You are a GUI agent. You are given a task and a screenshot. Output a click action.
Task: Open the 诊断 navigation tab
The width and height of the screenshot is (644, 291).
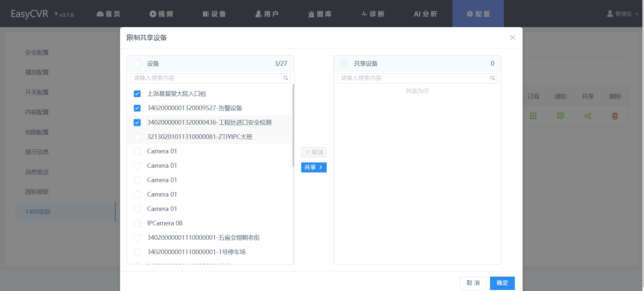(373, 14)
